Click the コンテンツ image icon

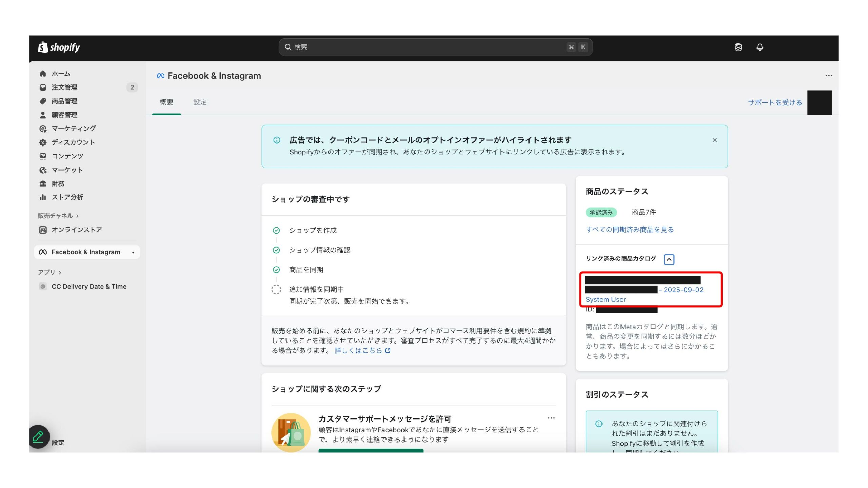coord(43,156)
